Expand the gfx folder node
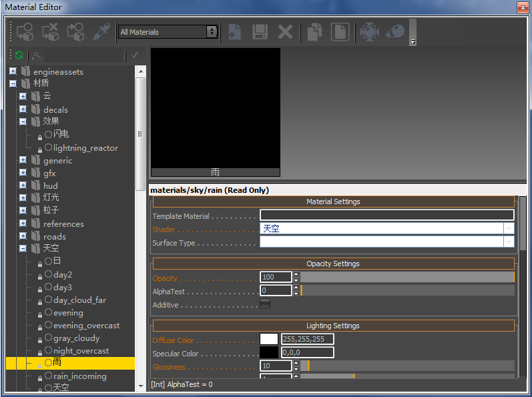This screenshot has width=532, height=397. pos(23,173)
